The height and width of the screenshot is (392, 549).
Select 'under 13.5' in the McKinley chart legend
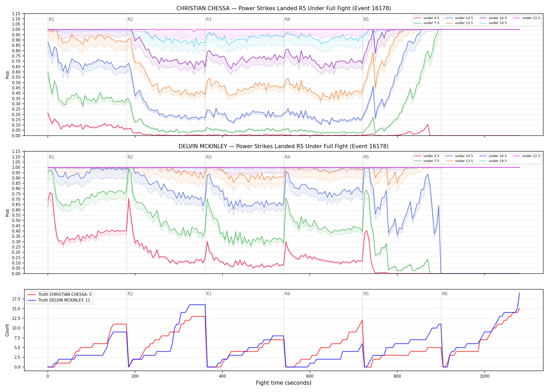tap(459, 161)
